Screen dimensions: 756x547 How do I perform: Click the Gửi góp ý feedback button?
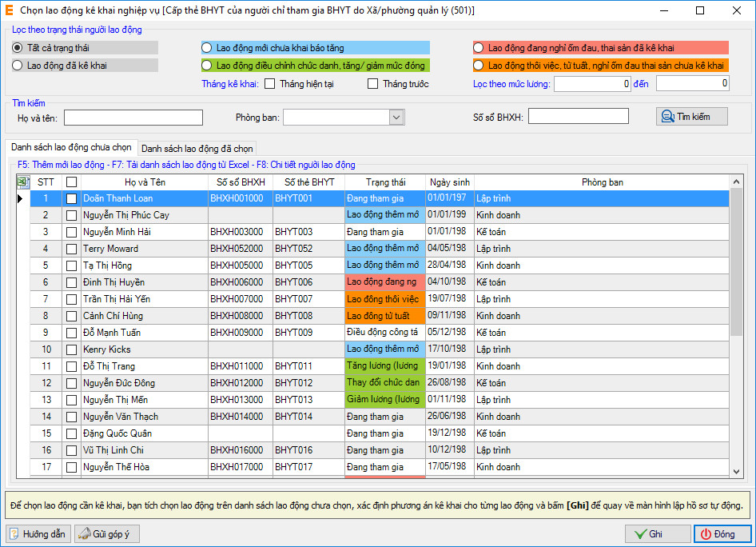click(107, 533)
